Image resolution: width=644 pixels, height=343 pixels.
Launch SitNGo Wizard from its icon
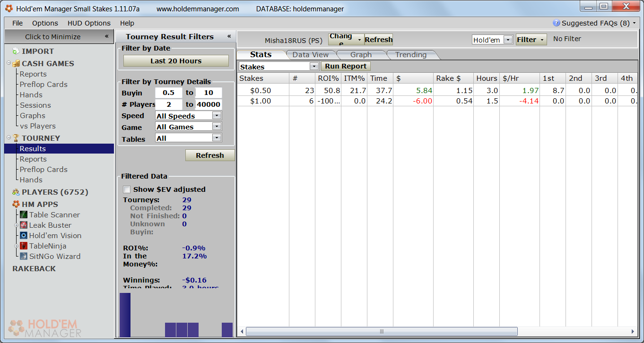click(24, 257)
